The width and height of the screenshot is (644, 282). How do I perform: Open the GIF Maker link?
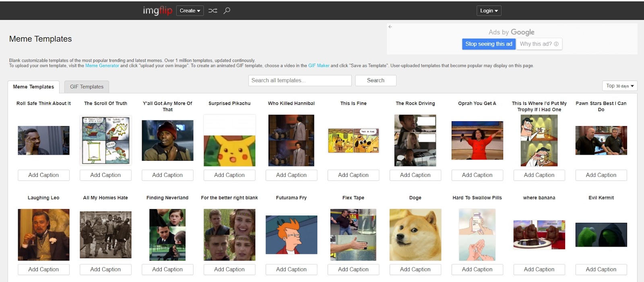pyautogui.click(x=319, y=66)
